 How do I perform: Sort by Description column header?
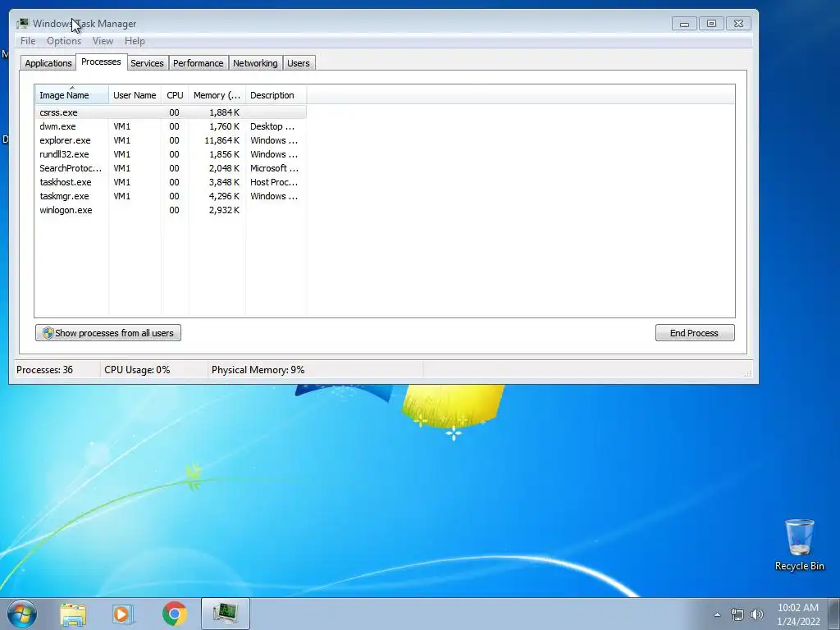click(x=276, y=95)
